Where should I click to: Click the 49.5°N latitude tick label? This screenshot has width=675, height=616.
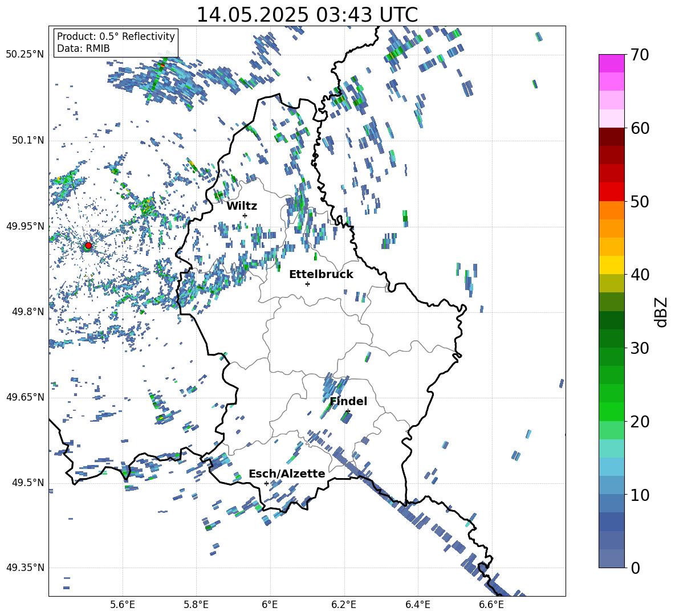click(x=27, y=483)
